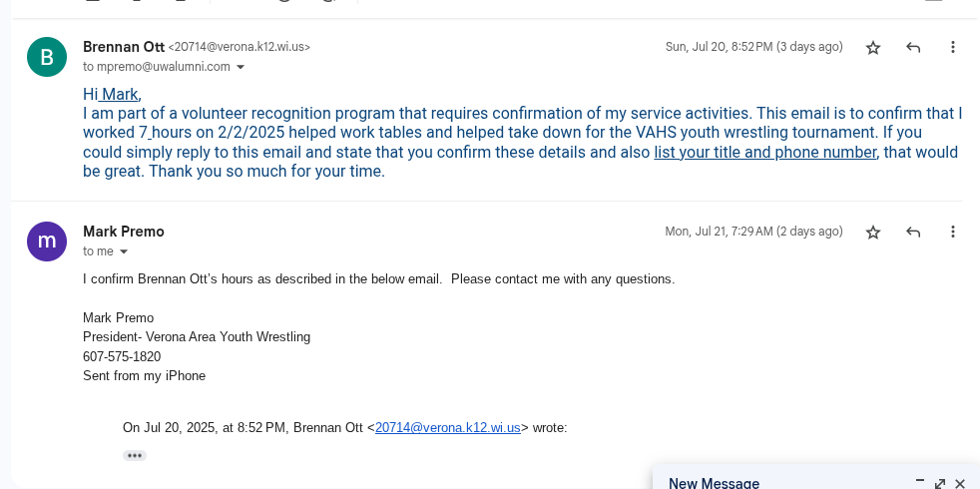Click Mark Premo's purple avatar

pos(47,242)
